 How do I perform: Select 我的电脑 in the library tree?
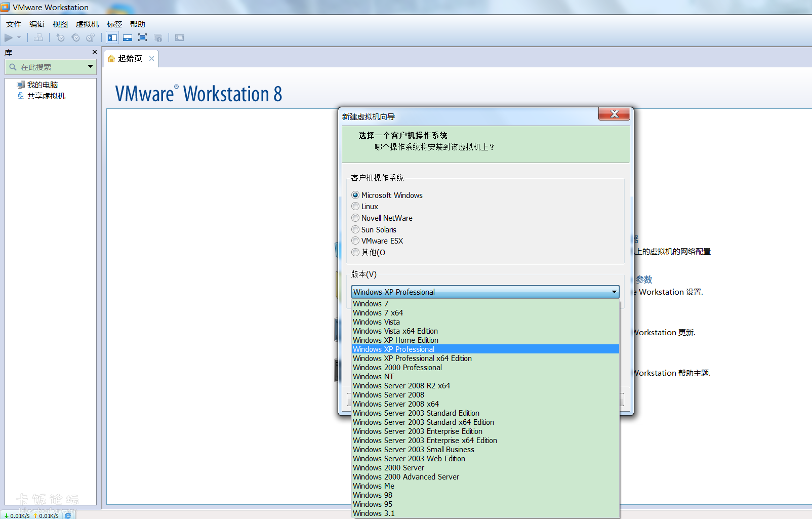tap(43, 85)
